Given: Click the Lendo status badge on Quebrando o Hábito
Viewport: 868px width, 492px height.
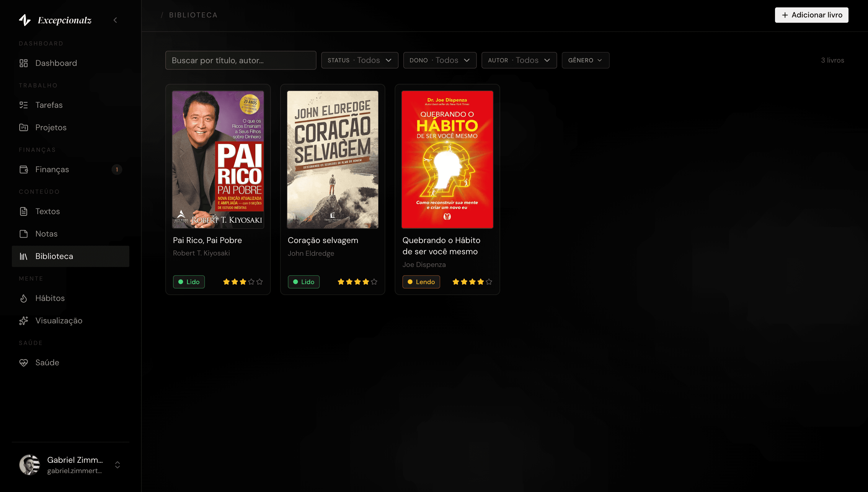Looking at the screenshot, I should pyautogui.click(x=421, y=282).
